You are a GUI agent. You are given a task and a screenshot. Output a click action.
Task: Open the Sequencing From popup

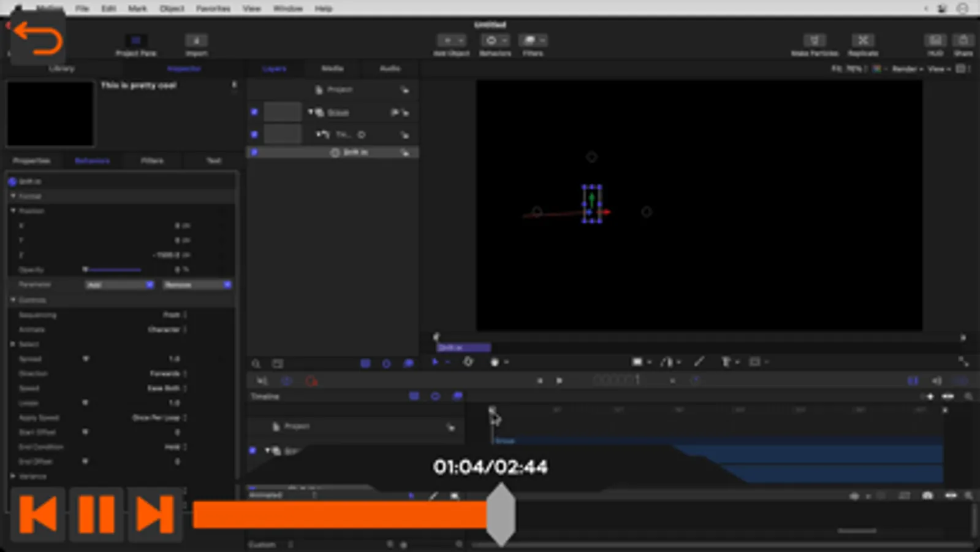(x=175, y=315)
